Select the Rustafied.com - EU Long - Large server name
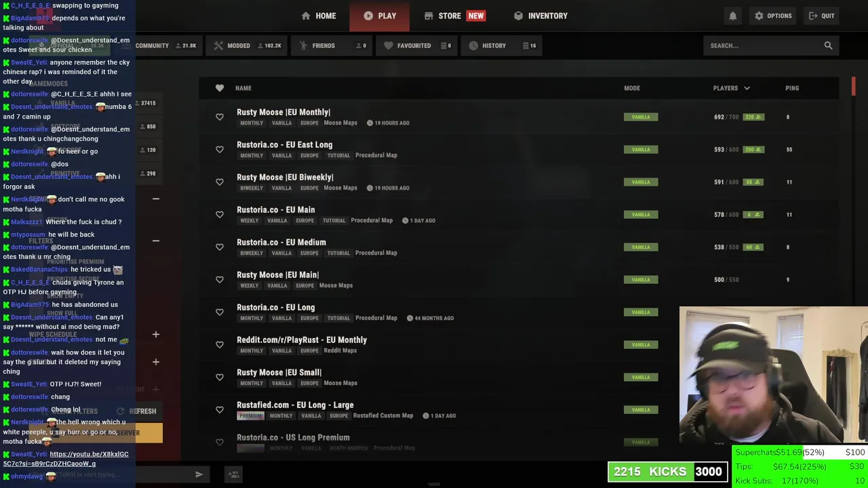Viewport: 868px width, 488px height. [x=295, y=405]
